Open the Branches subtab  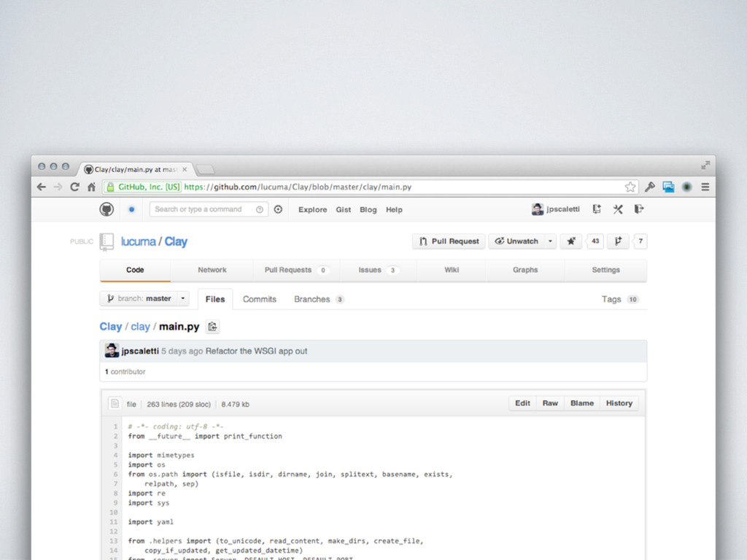[x=319, y=299]
